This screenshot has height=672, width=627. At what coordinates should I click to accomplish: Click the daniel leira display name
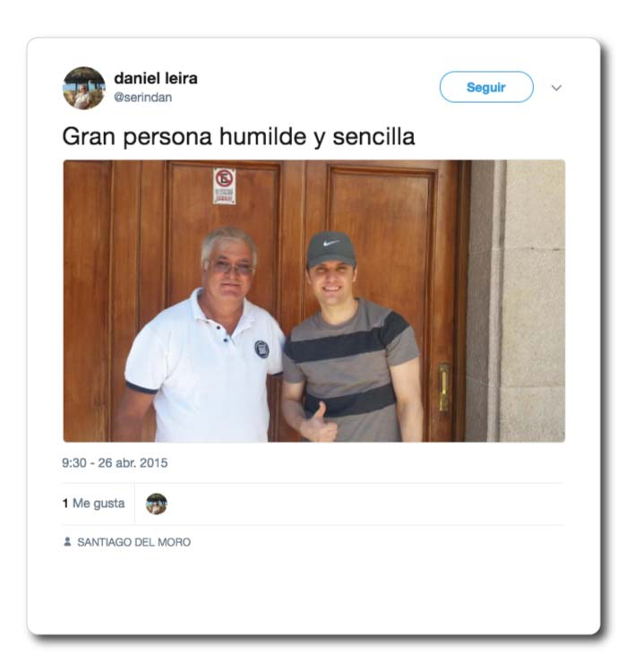[156, 79]
